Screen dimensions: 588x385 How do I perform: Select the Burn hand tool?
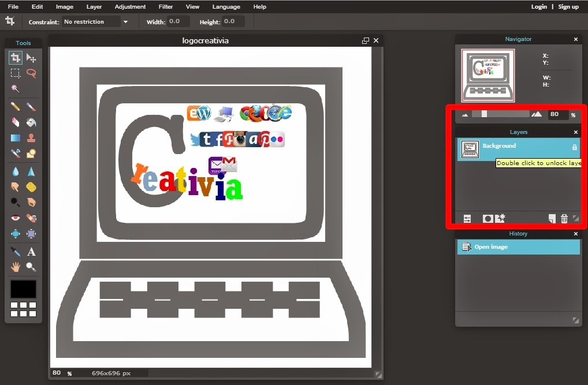tap(31, 202)
